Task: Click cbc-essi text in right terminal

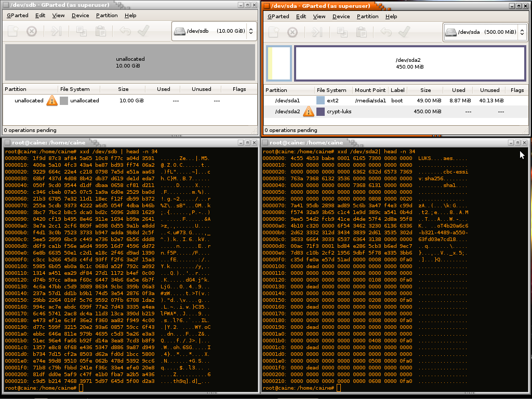Action: [456, 171]
